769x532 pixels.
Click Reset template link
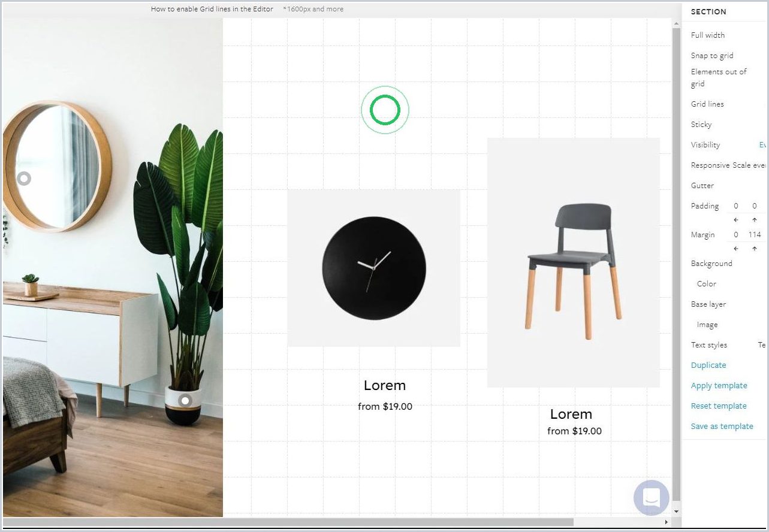point(719,406)
